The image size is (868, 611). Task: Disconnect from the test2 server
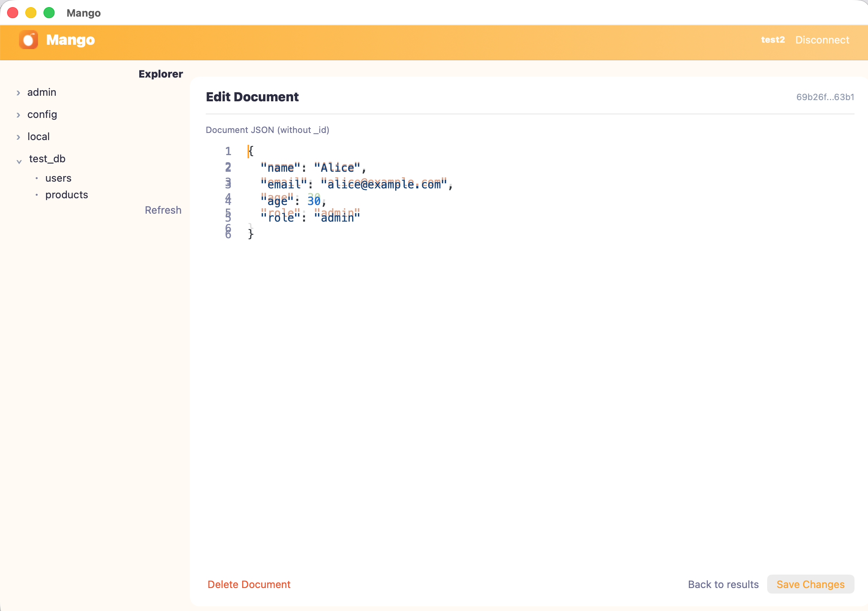point(822,40)
